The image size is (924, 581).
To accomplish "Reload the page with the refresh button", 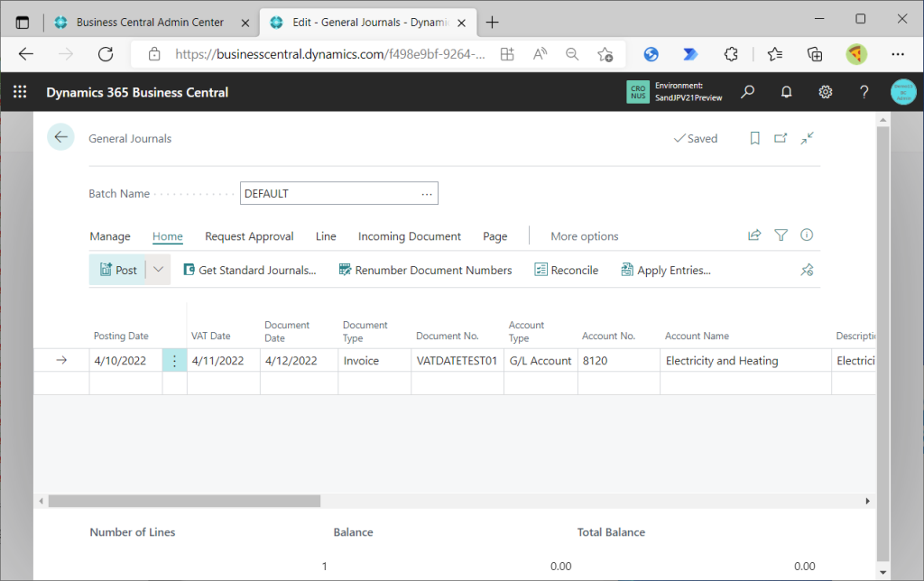I will pyautogui.click(x=106, y=54).
